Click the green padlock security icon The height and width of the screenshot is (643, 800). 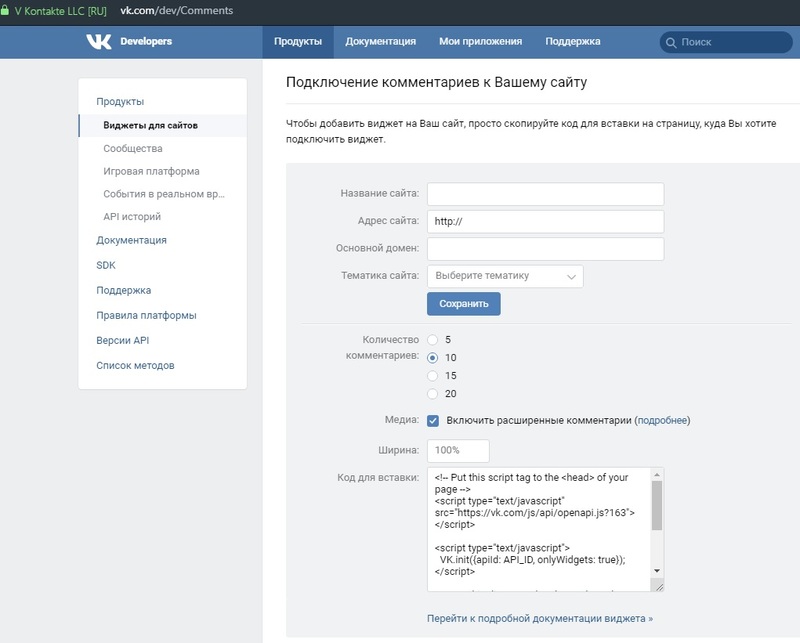point(5,10)
